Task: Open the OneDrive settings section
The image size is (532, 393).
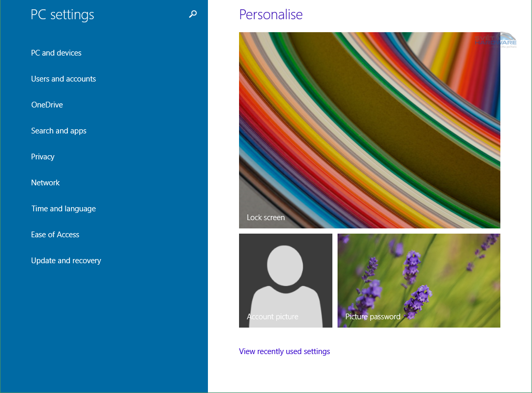Action: pos(47,105)
